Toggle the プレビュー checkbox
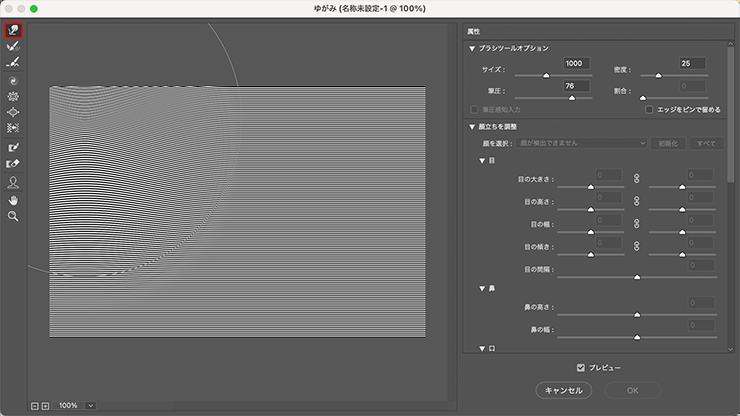Screen dimensions: 740x416 coord(581,367)
